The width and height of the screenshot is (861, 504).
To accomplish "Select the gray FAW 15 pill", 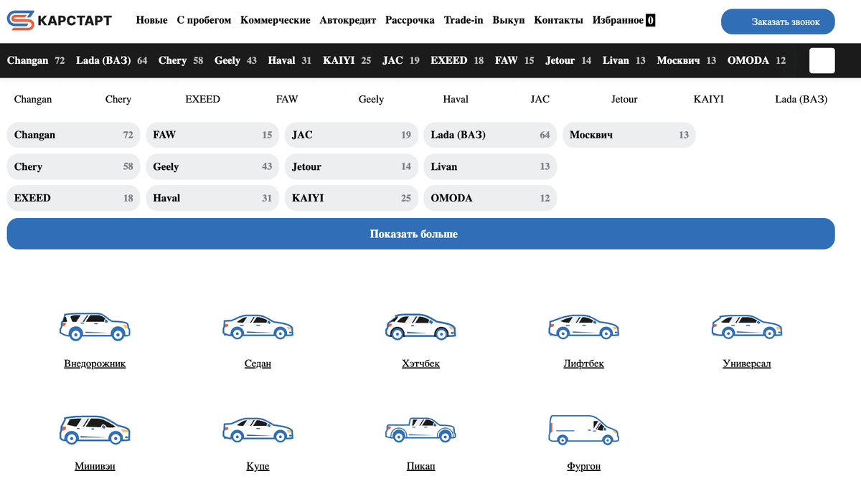I will click(x=212, y=135).
